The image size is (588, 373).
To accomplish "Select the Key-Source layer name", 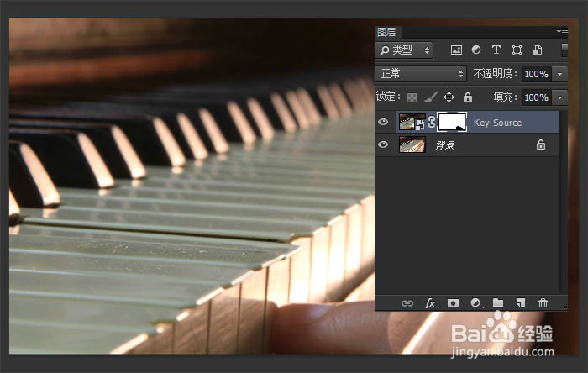I will click(497, 123).
